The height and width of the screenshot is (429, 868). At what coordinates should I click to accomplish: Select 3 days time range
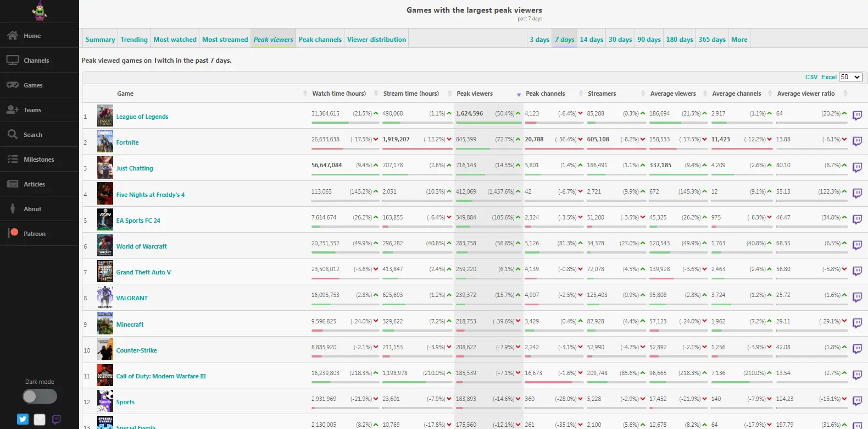point(539,39)
